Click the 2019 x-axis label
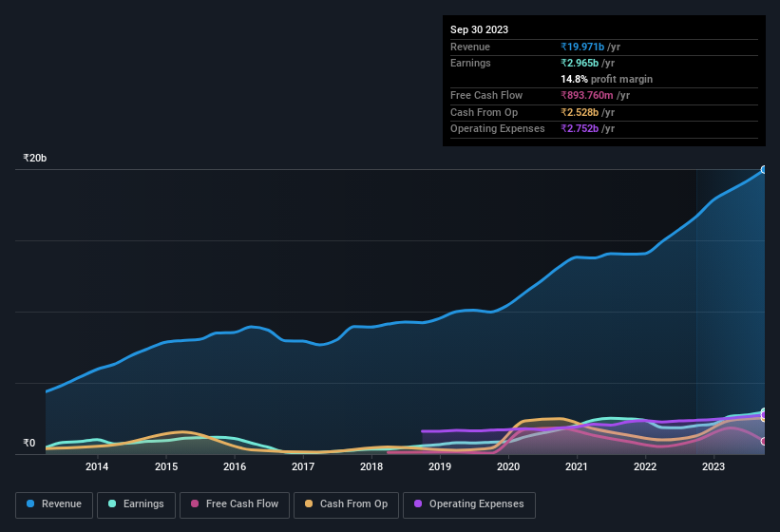 click(x=440, y=466)
